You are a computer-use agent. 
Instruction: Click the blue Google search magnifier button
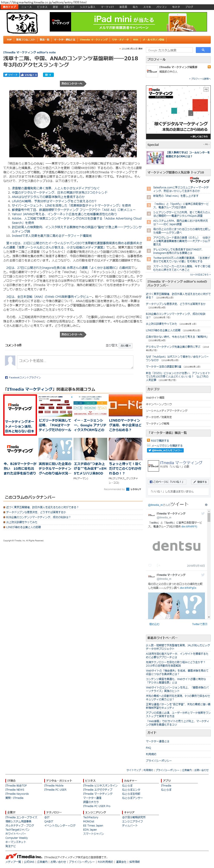(x=203, y=50)
